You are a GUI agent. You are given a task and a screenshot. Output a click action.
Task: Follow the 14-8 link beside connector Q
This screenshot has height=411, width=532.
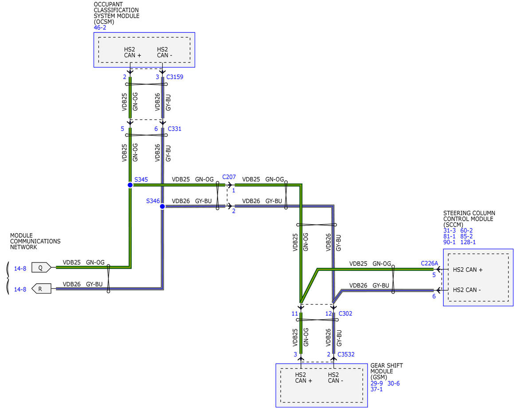coord(20,267)
